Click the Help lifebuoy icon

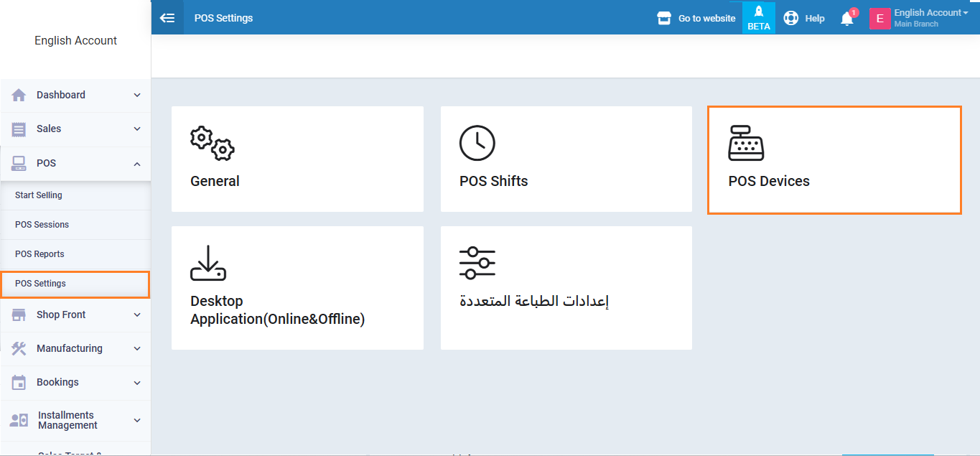pos(791,18)
